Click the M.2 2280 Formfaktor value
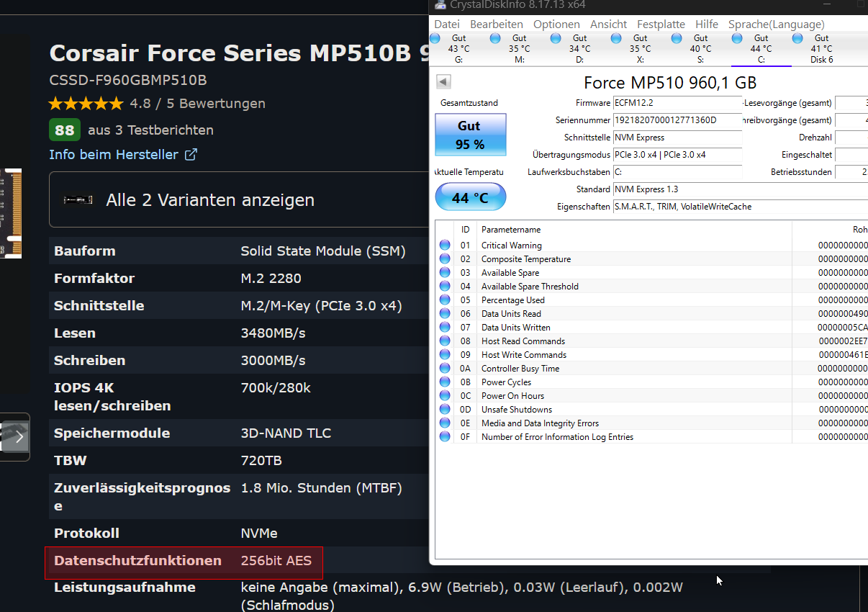The image size is (868, 612). pyautogui.click(x=271, y=279)
